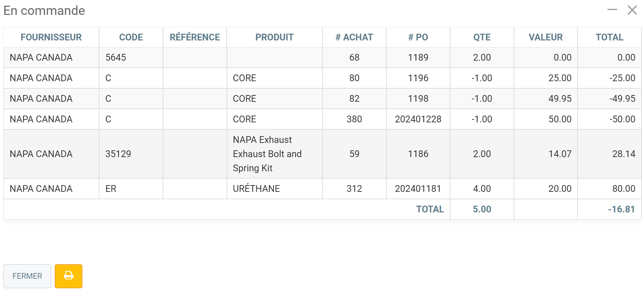Viewport: 644px width, 289px height.
Task: Click the TOTAL column header
Action: pos(609,37)
